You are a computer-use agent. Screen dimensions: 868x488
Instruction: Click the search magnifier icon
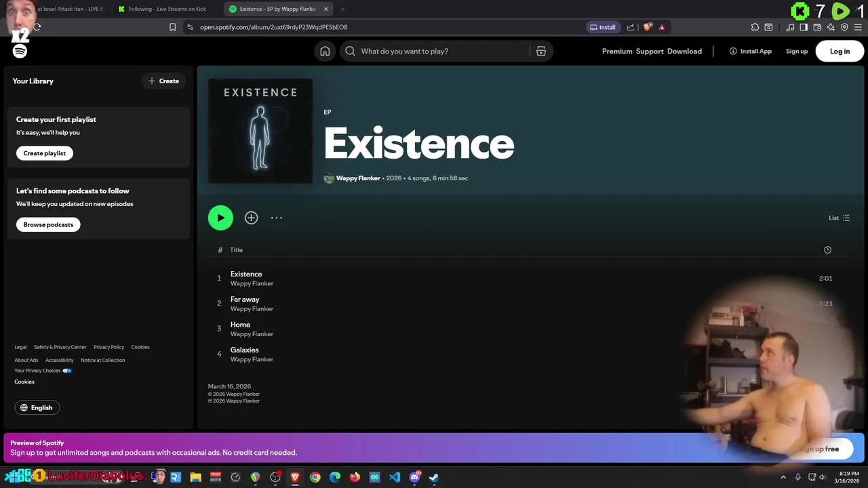351,52
